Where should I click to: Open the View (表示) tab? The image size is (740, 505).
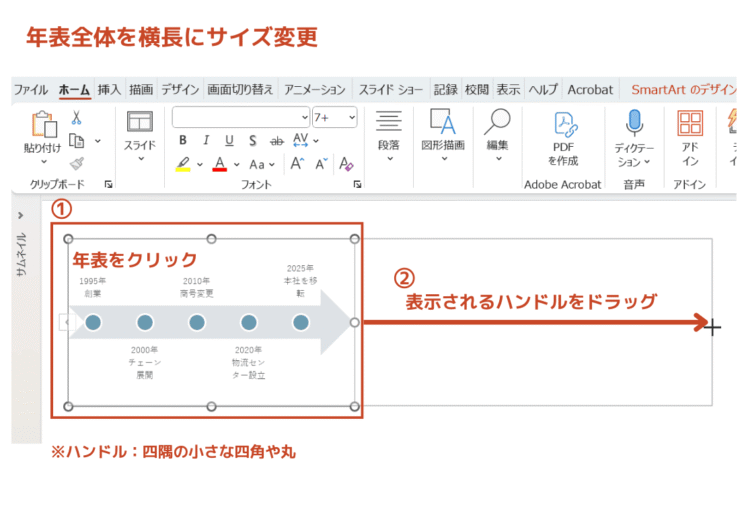tap(508, 90)
